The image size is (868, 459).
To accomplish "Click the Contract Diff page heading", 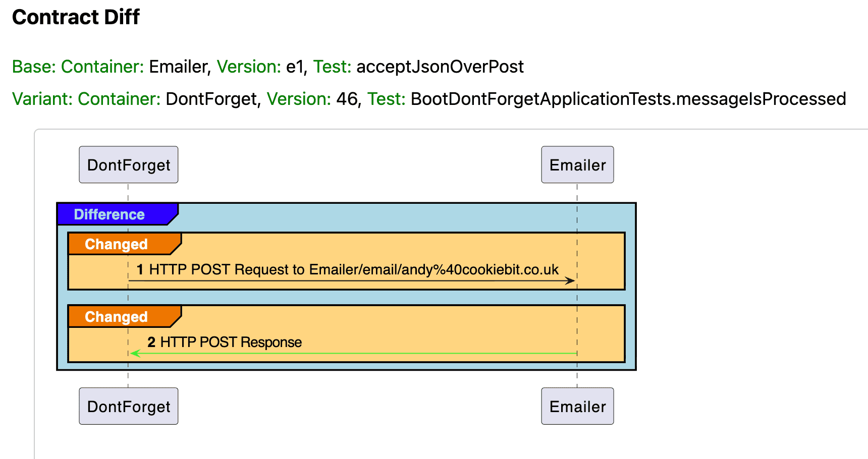I will [x=76, y=17].
